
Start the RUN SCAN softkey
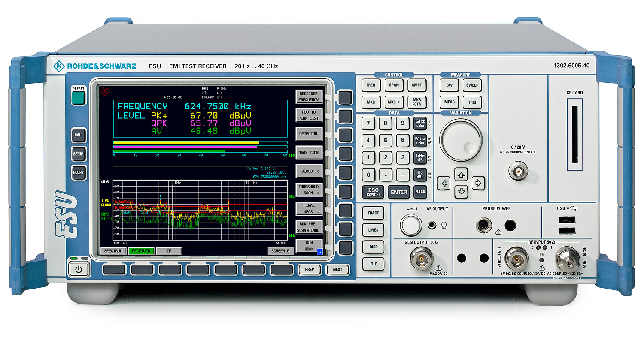pyautogui.click(x=309, y=246)
